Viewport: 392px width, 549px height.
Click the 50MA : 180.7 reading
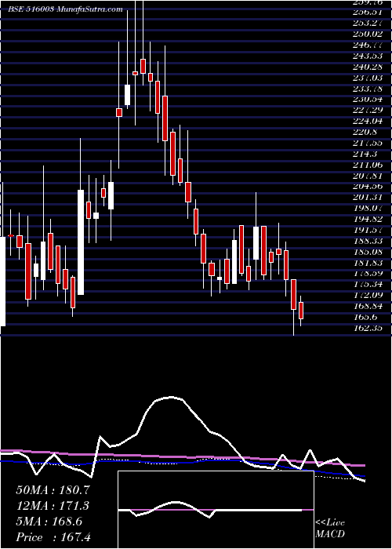coord(53,490)
